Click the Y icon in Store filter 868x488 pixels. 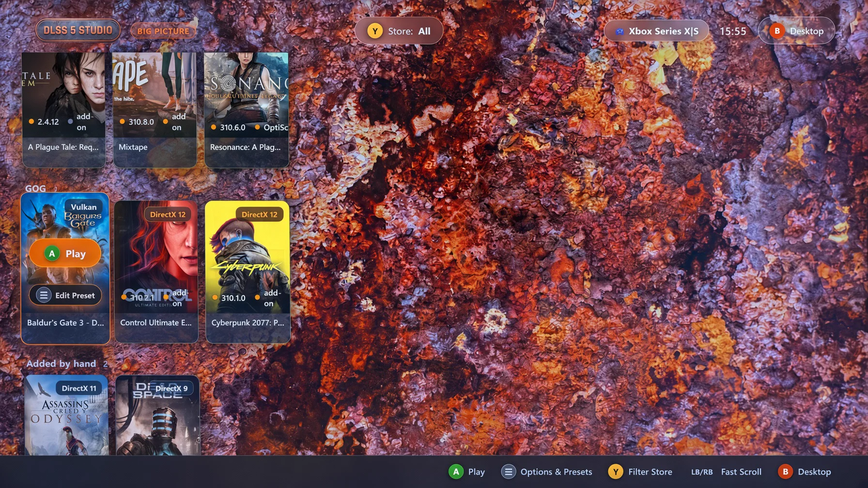(374, 31)
